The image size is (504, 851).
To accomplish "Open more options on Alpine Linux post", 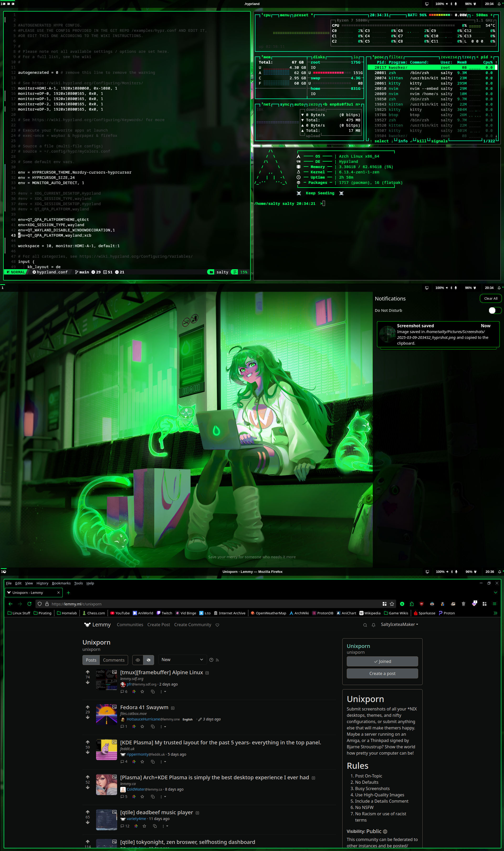I will tap(163, 691).
